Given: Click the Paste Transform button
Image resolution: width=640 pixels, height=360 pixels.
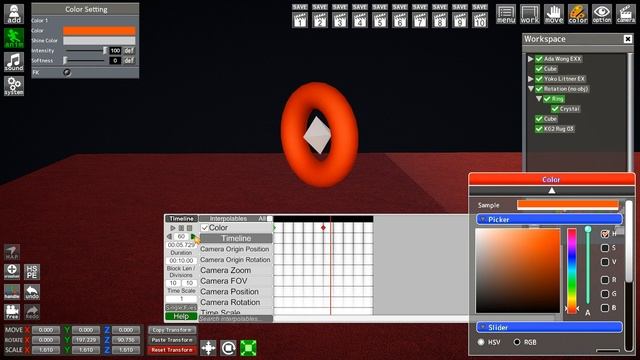Looking at the screenshot, I should pos(172,340).
